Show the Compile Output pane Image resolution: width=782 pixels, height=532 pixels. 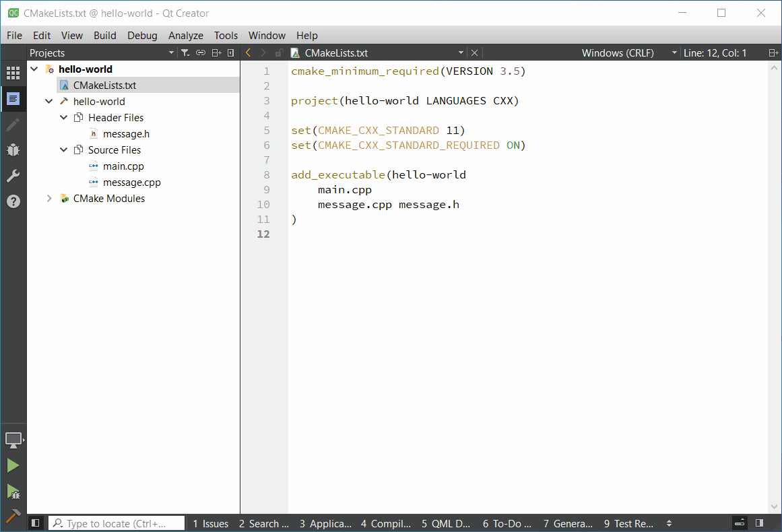tap(385, 523)
